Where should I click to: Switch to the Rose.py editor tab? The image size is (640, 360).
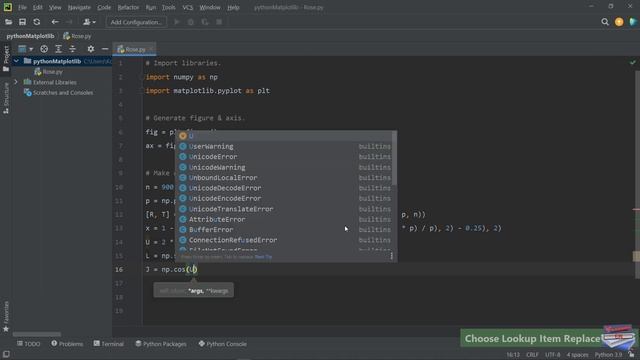(135, 49)
